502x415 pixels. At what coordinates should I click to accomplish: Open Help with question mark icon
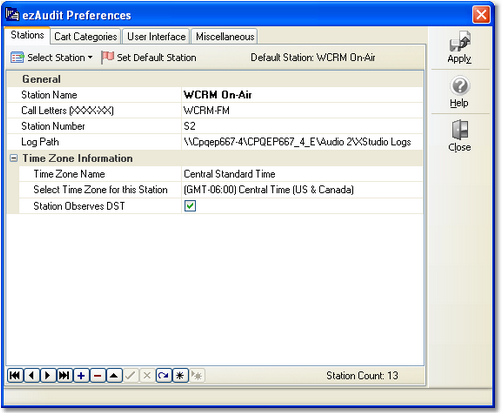point(460,86)
